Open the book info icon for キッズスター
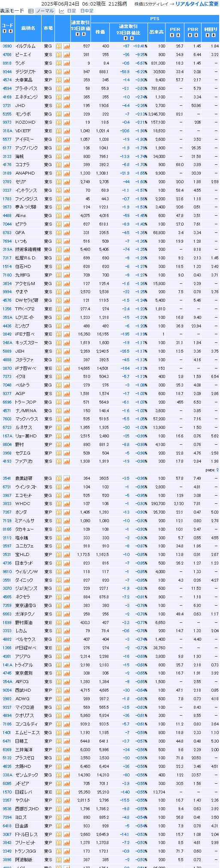223x868 pixels. coord(59,343)
